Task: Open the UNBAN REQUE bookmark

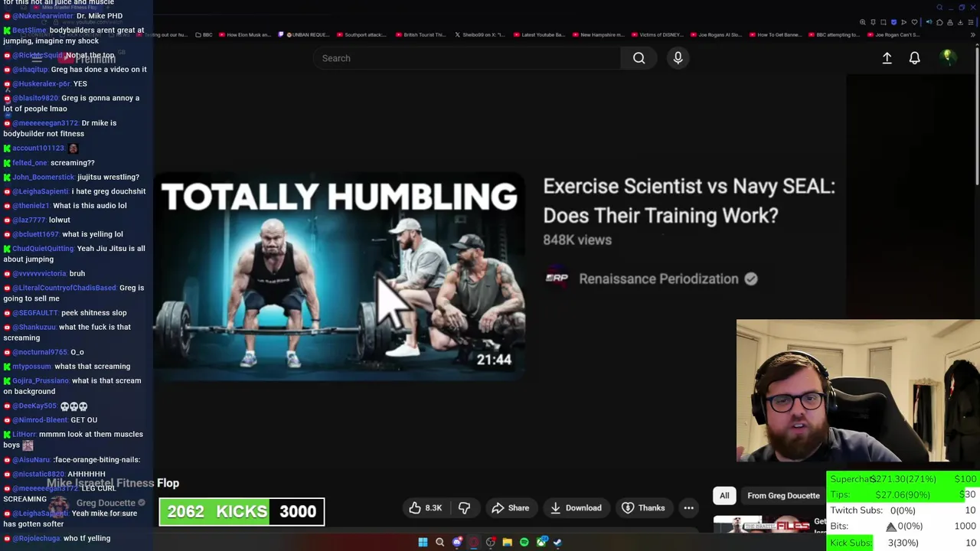Action: 303,34
